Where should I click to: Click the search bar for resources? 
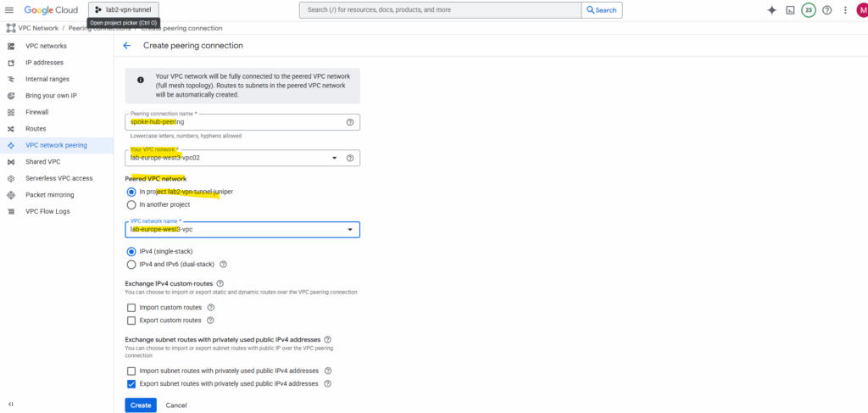click(x=439, y=10)
